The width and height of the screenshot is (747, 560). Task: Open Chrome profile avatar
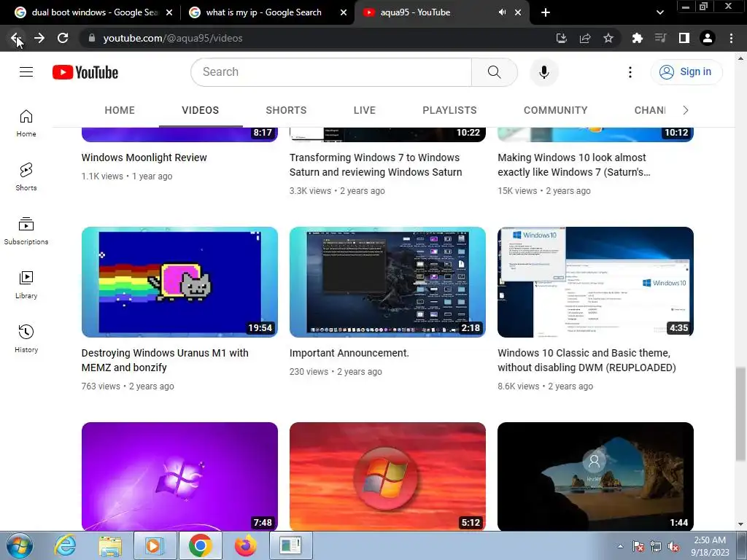point(708,38)
